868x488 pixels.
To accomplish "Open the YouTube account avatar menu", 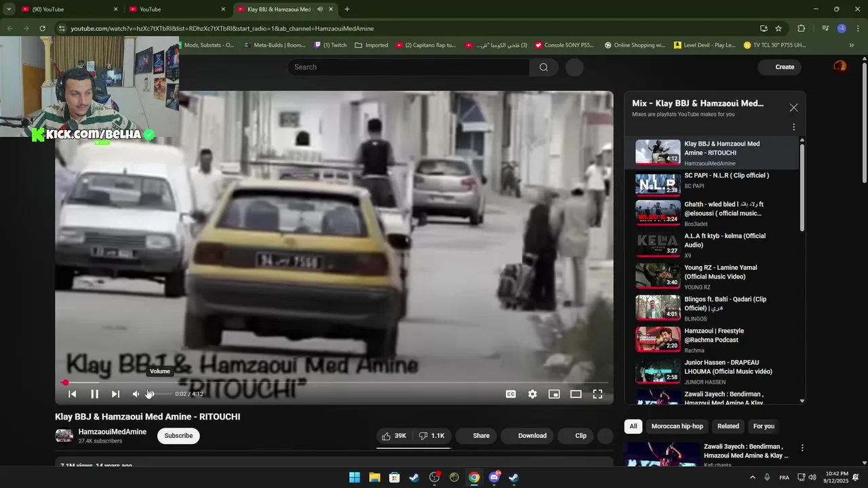I will click(840, 66).
